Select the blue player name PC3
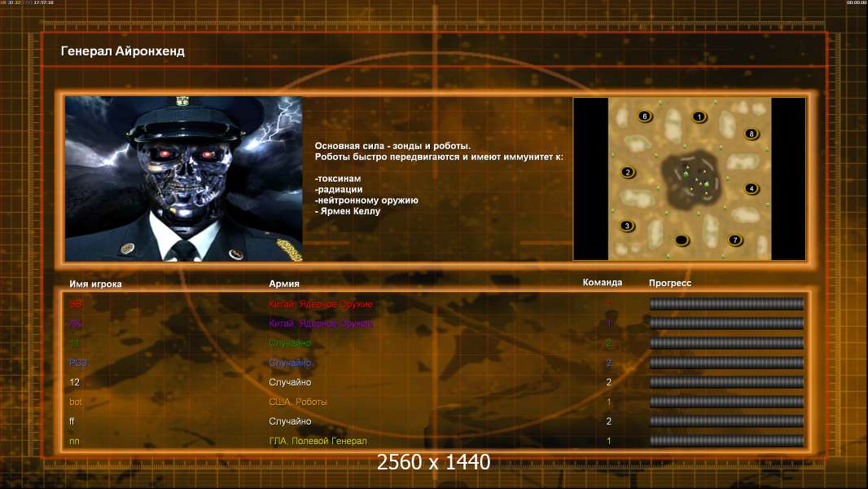The width and height of the screenshot is (868, 489). tap(78, 362)
